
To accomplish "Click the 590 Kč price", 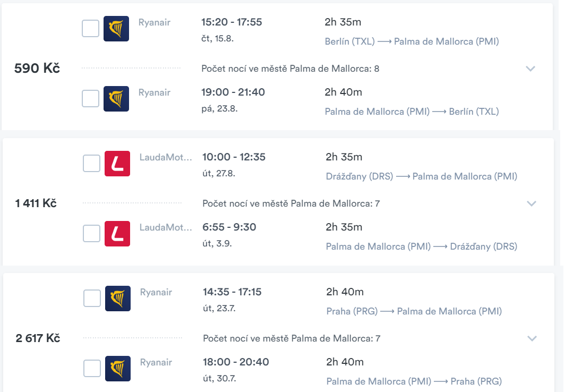I will pos(37,68).
